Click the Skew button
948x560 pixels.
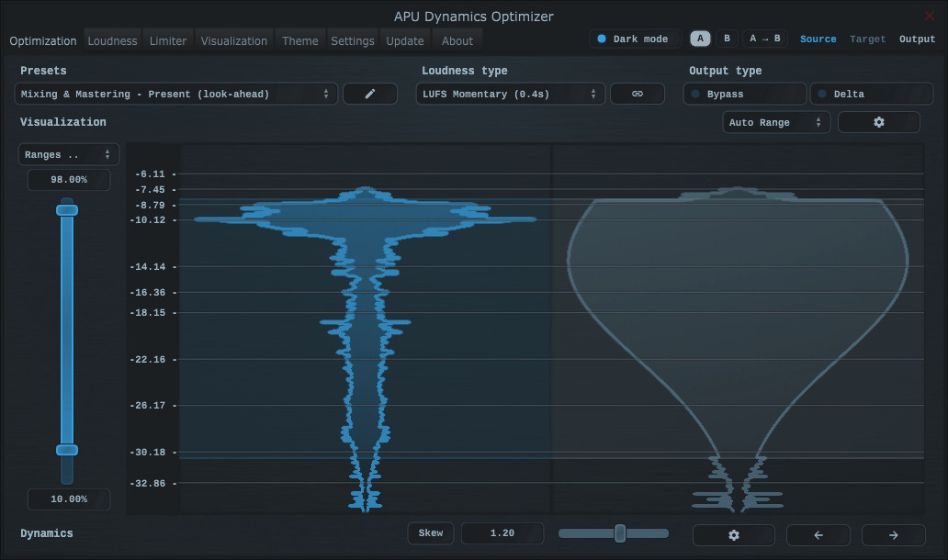tap(430, 533)
